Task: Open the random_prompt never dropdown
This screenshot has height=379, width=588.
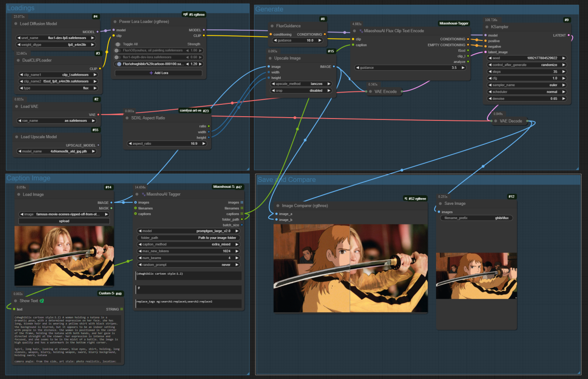Action: pyautogui.click(x=188, y=265)
